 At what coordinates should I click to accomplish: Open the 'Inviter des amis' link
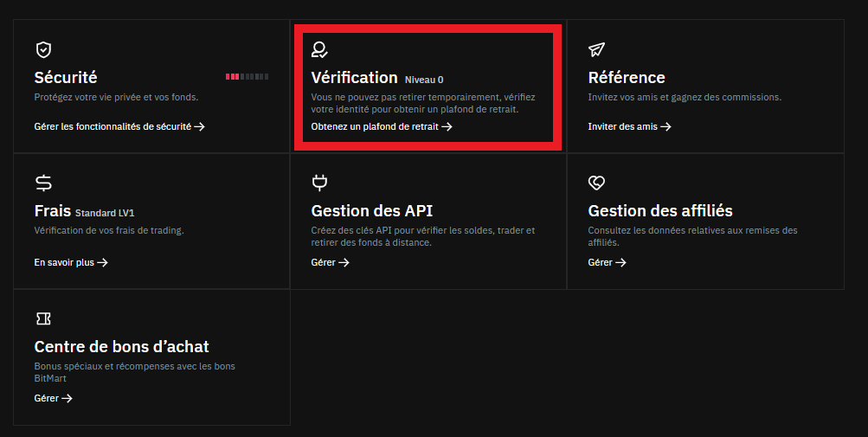point(629,126)
